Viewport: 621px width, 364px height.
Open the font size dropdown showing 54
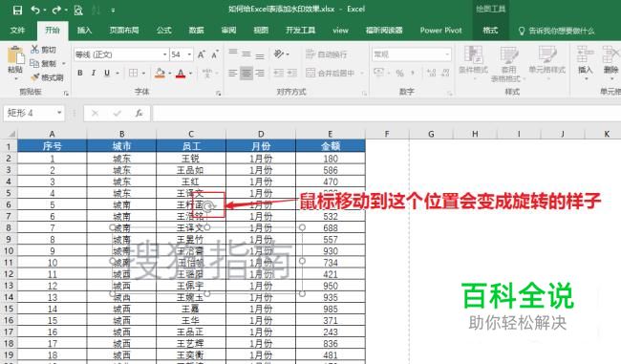[x=190, y=54]
